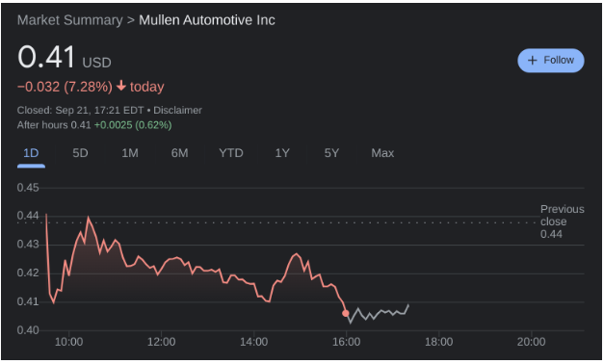The width and height of the screenshot is (604, 364).
Task: Click the Previous close 0.44 label
Action: click(x=562, y=221)
